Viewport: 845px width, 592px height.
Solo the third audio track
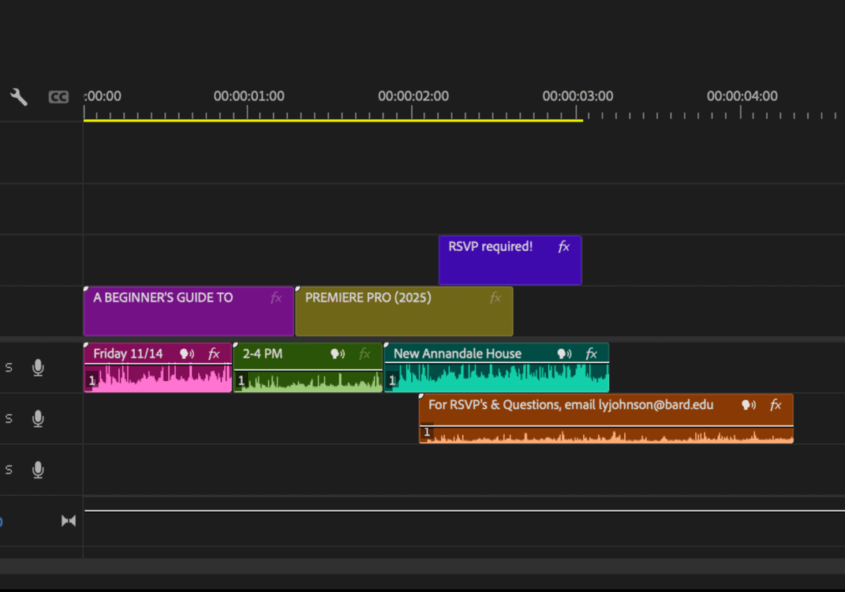click(x=9, y=470)
